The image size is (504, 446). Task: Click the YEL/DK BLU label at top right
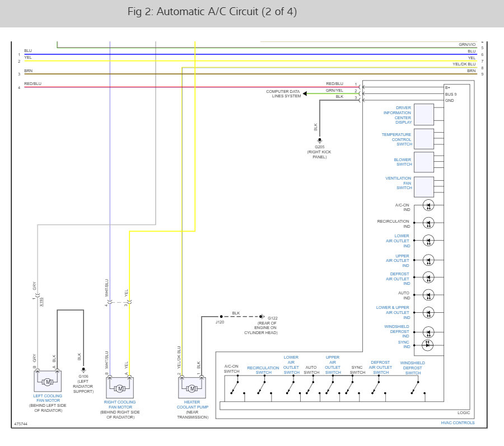(x=464, y=64)
